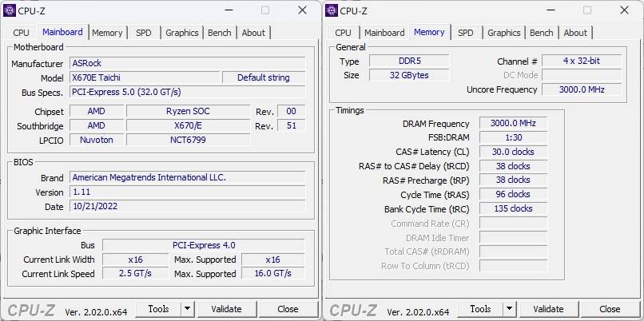Click the Ryzen SOC chipset value
The width and height of the screenshot is (644, 321).
pyautogui.click(x=188, y=111)
